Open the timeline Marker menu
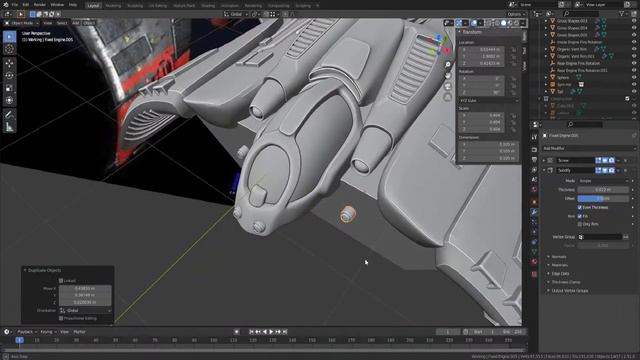This screenshot has width=640, height=360. click(80, 332)
